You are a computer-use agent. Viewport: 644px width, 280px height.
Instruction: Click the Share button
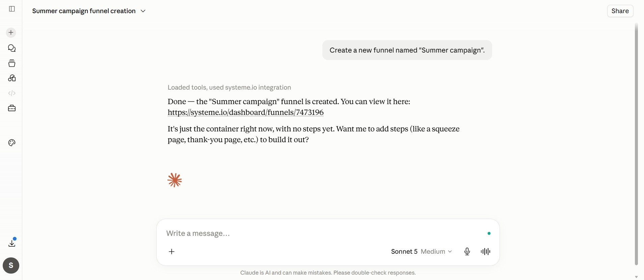(620, 11)
